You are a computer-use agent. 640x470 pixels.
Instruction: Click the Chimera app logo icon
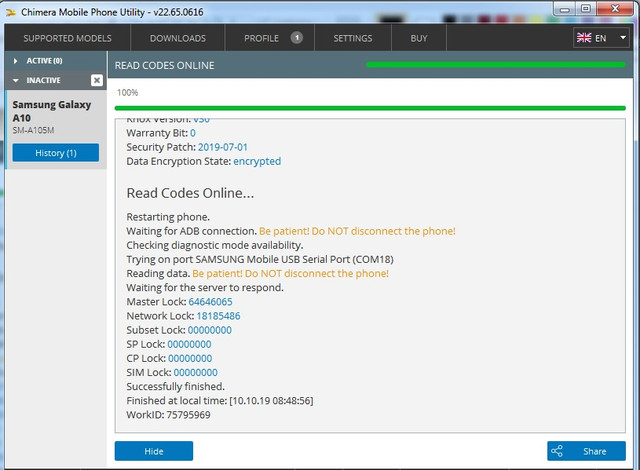click(11, 13)
